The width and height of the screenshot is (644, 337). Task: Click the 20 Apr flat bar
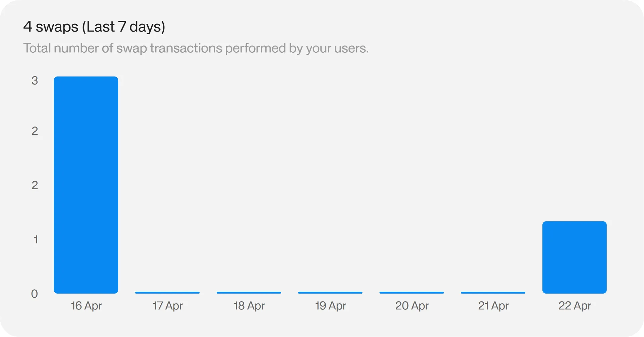pyautogui.click(x=412, y=293)
